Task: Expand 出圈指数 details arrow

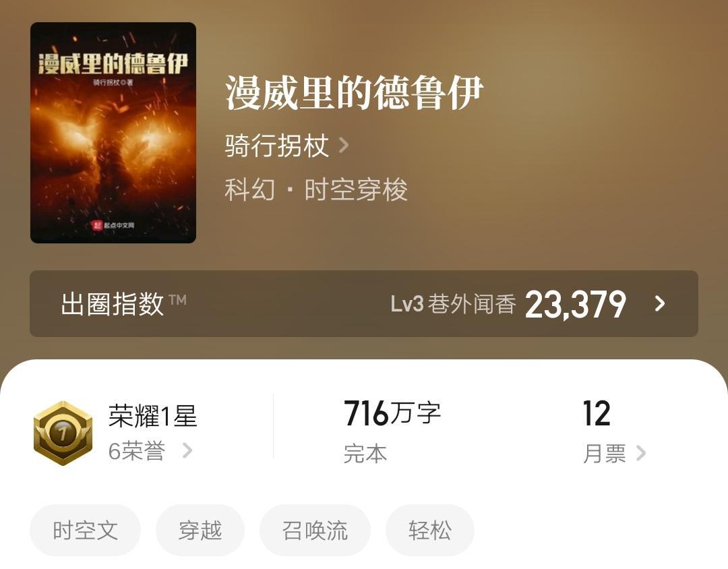Action: click(x=659, y=304)
